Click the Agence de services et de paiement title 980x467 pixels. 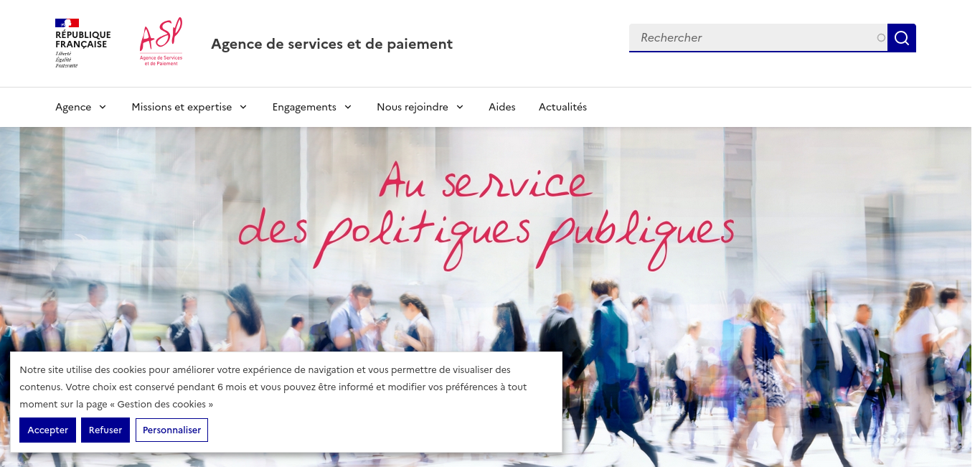coord(331,44)
